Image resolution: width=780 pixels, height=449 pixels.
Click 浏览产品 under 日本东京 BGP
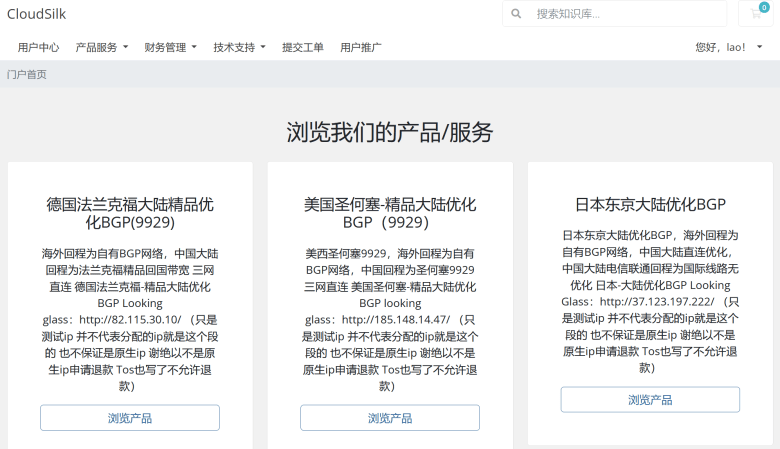pyautogui.click(x=650, y=399)
